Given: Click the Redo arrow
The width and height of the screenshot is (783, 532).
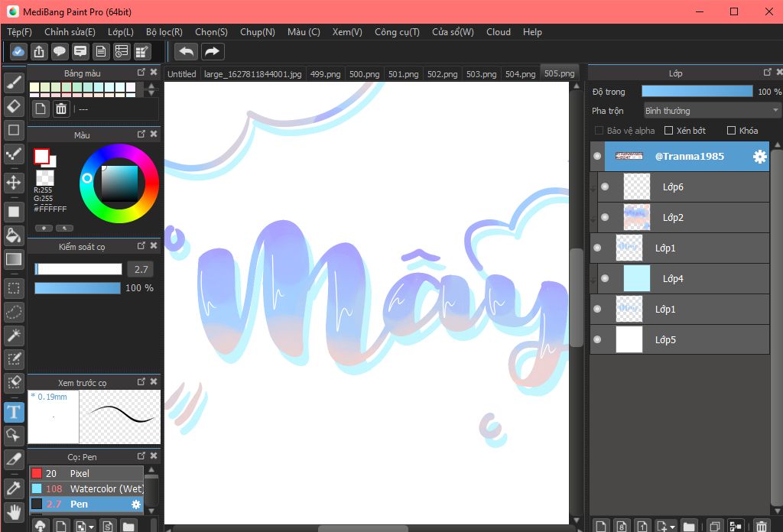Looking at the screenshot, I should tap(213, 51).
